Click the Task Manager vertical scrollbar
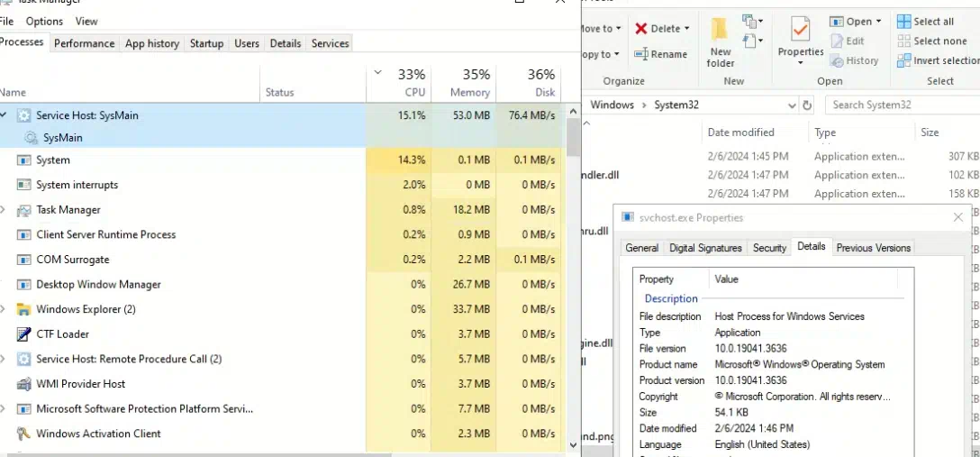The width and height of the screenshot is (980, 457). point(573,270)
